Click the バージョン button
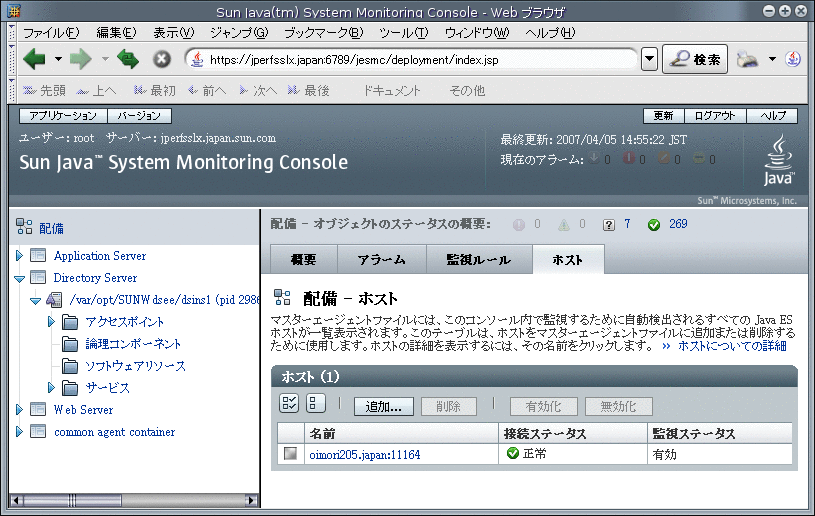This screenshot has width=815, height=516. click(x=139, y=115)
